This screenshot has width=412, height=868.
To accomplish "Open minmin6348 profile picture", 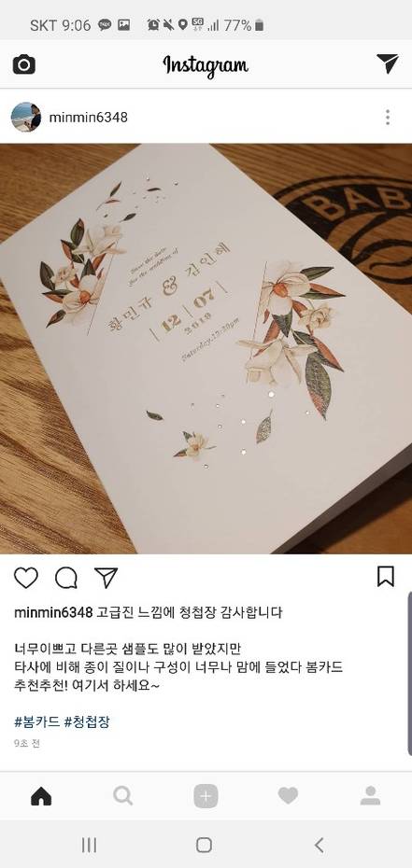I will click(x=26, y=117).
